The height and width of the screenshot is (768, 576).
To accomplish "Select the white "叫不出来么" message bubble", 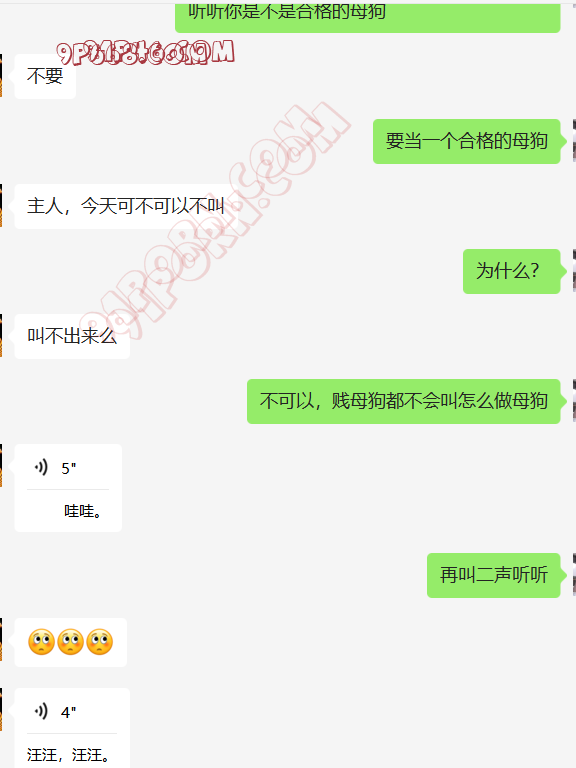I will (x=72, y=336).
